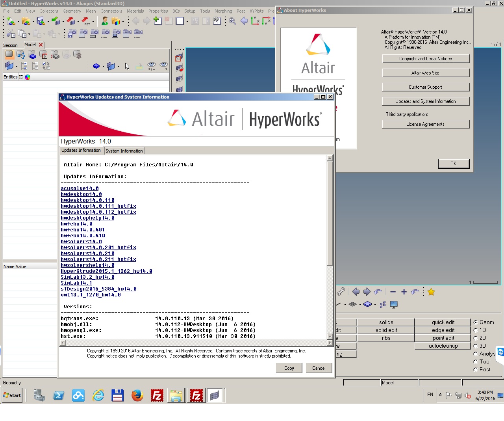Click the right arrow icon beside wrench
This screenshot has width=504, height=421.
coord(367,292)
